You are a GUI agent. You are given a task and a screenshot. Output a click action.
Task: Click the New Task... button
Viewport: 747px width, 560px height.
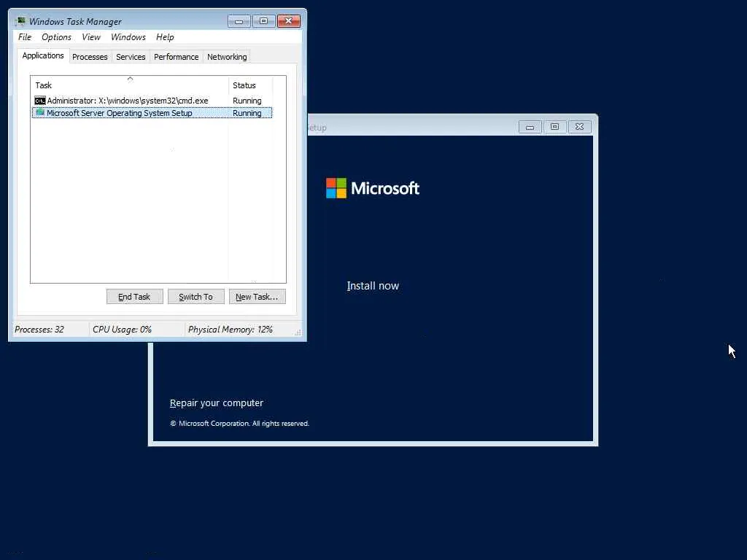[x=258, y=297]
